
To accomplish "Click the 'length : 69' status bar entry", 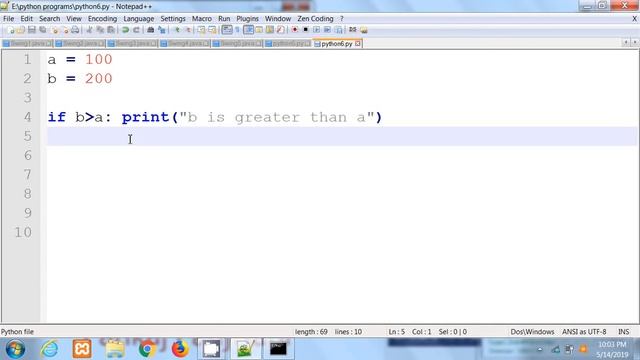I will click(311, 332).
